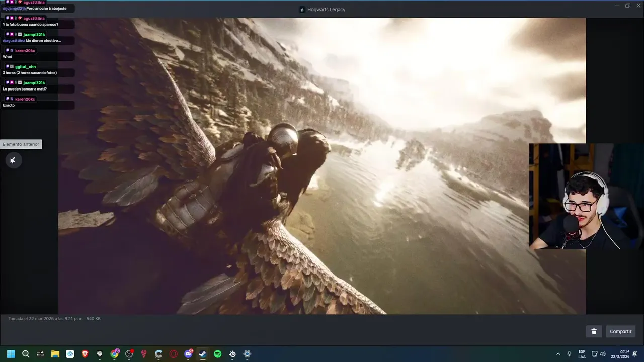Screen dimensions: 644x362
Task: Delete screenshot with the trash icon
Action: point(594,331)
